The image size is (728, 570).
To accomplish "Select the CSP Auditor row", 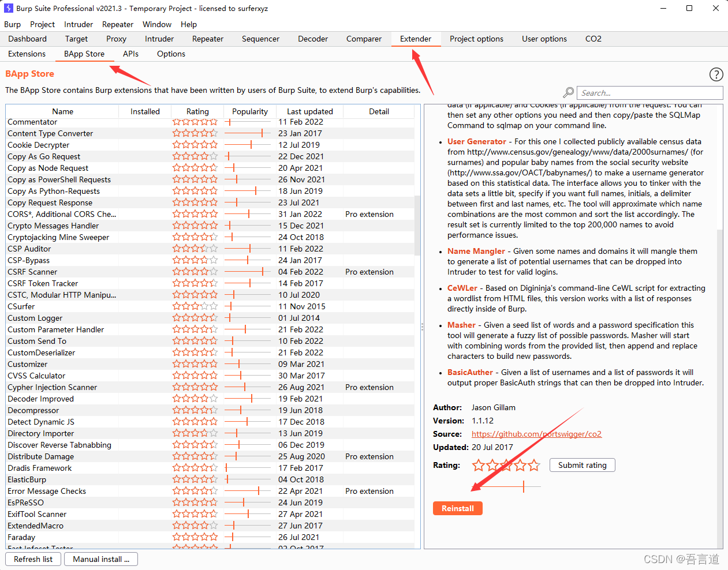I will tap(210, 249).
